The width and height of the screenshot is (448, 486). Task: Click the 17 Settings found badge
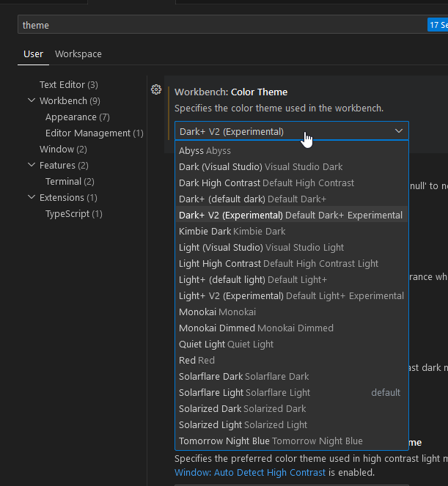coord(438,25)
